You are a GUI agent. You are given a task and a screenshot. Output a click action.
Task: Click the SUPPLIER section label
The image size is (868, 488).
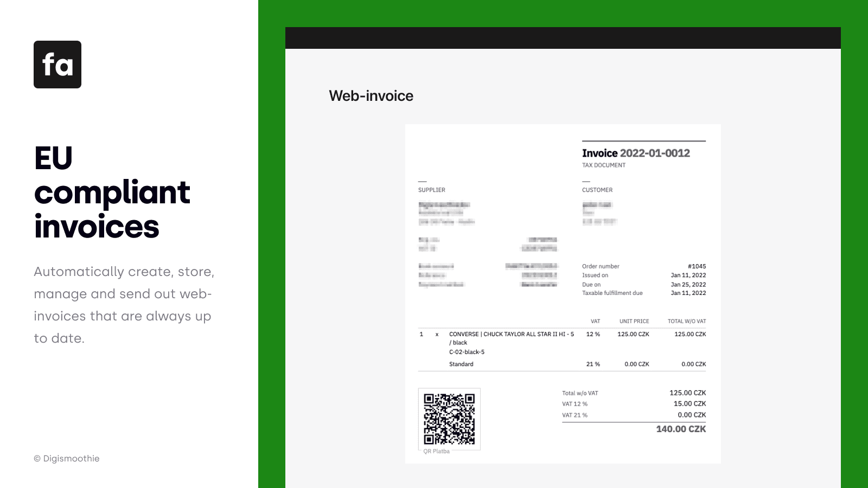(431, 190)
